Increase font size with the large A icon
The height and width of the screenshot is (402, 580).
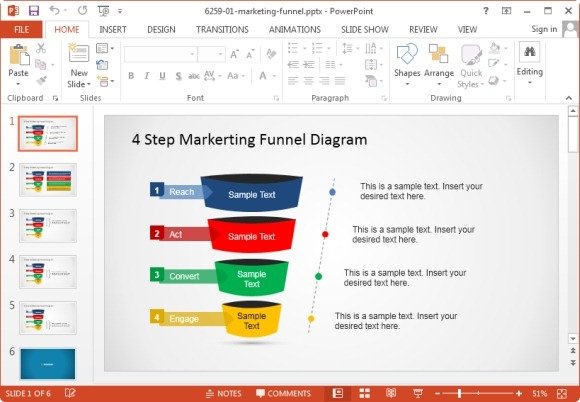tap(234, 55)
